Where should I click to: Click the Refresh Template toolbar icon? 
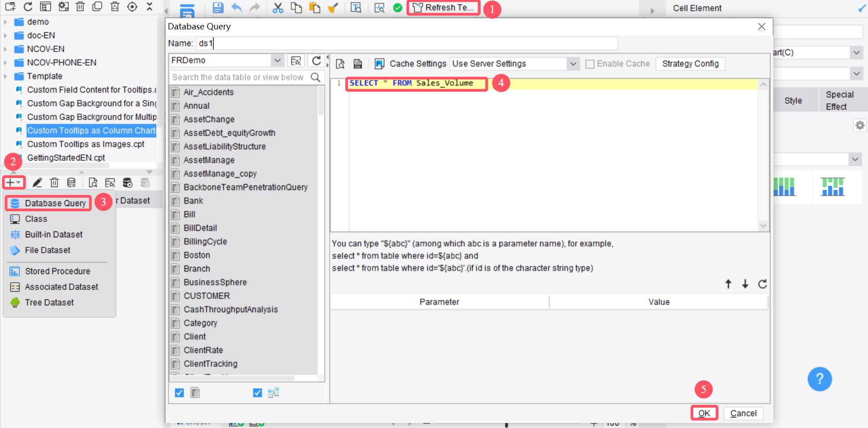pos(443,8)
